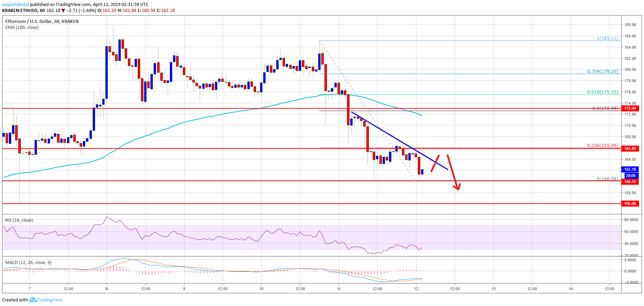Select the 0.236(165.99) Fibonacci level label
Screen dimensions: 644x306
tap(602, 145)
